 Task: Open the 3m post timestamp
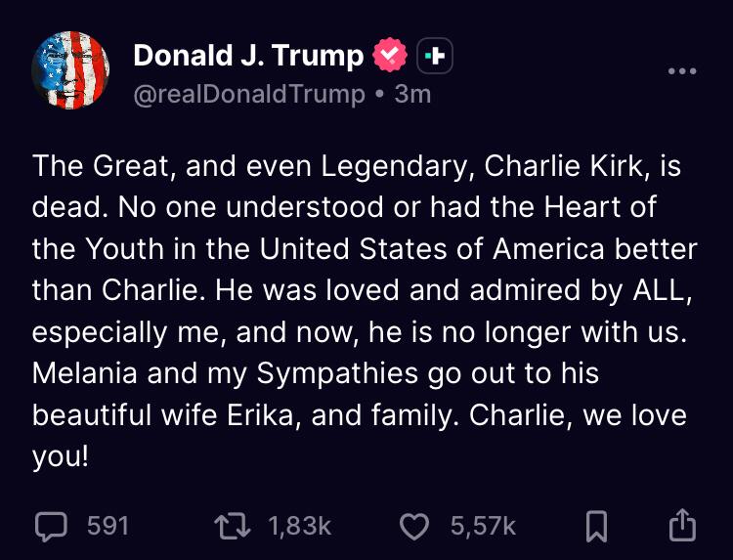411,94
